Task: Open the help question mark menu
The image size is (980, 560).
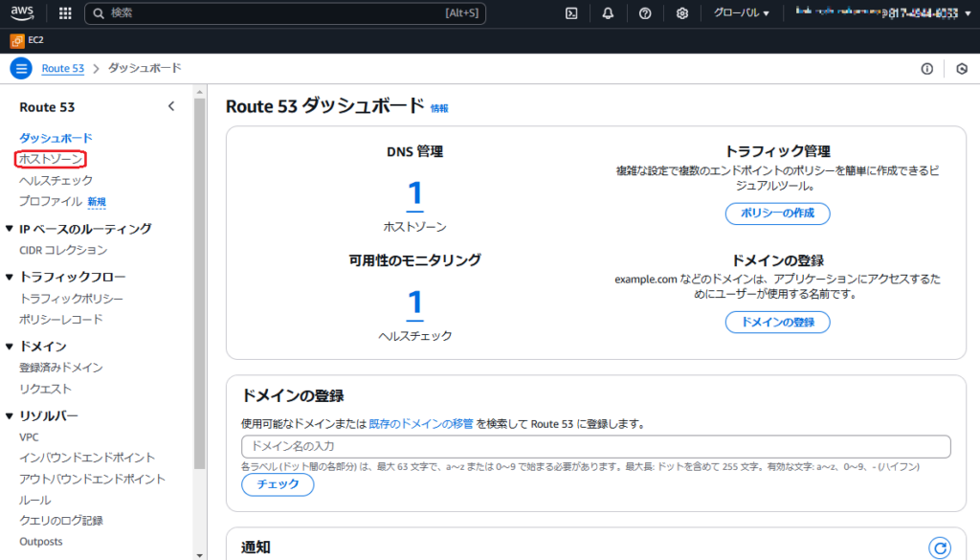Action: (645, 13)
